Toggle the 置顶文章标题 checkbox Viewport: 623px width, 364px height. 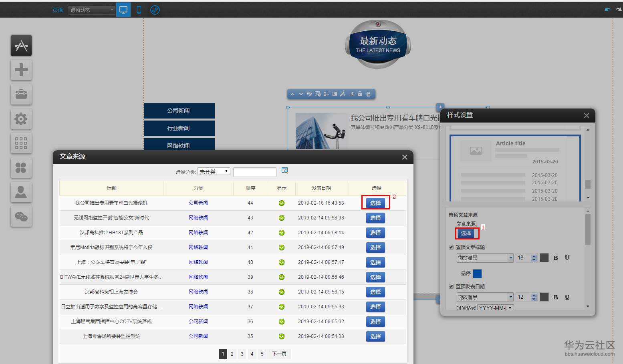click(x=451, y=247)
